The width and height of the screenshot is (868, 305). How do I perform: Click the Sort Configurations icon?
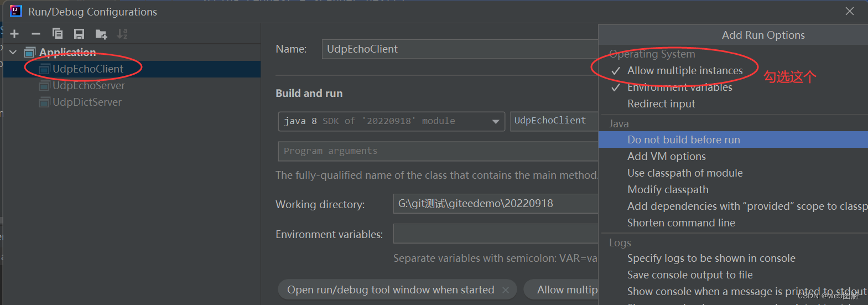click(122, 34)
